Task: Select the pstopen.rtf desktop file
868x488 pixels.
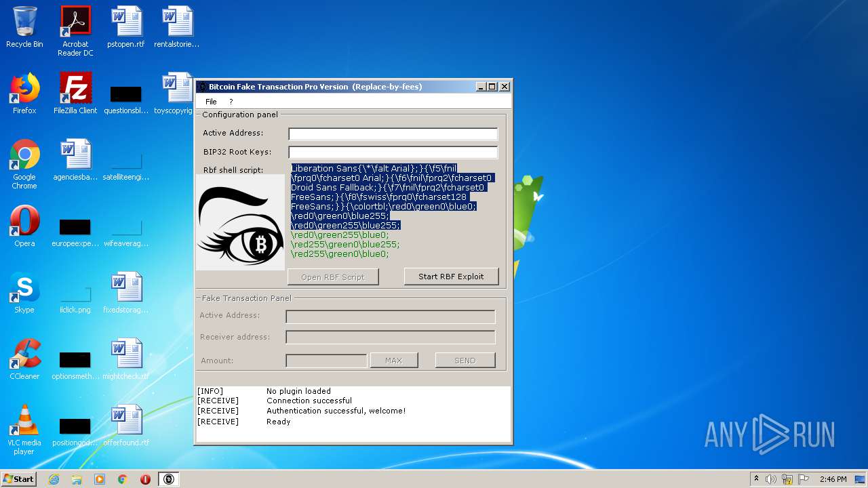Action: pyautogui.click(x=126, y=27)
